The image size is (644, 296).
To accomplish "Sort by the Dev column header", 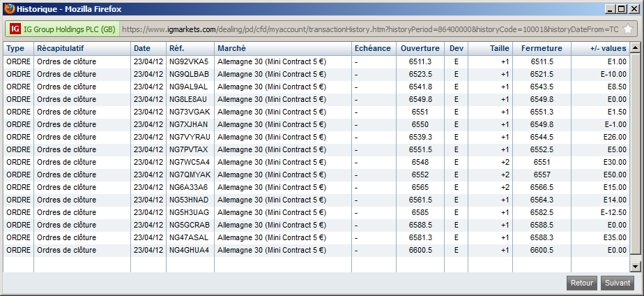I will [x=456, y=48].
